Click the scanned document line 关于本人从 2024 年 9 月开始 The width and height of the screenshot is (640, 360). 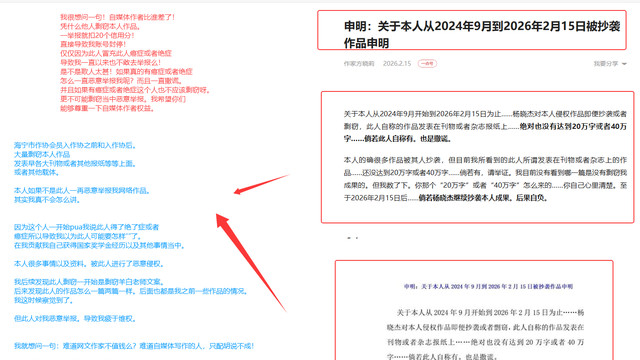[490, 313]
